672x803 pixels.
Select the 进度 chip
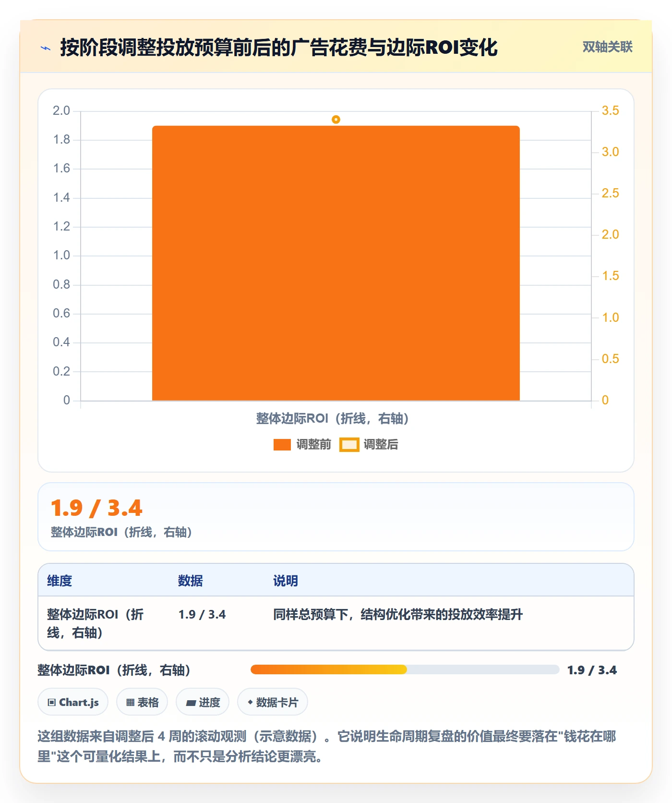(203, 702)
